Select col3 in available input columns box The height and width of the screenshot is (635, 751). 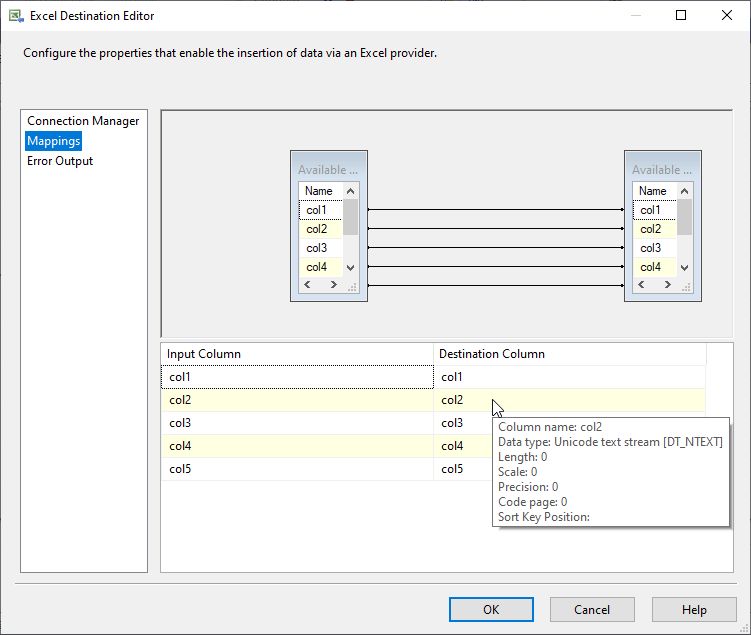coord(320,248)
